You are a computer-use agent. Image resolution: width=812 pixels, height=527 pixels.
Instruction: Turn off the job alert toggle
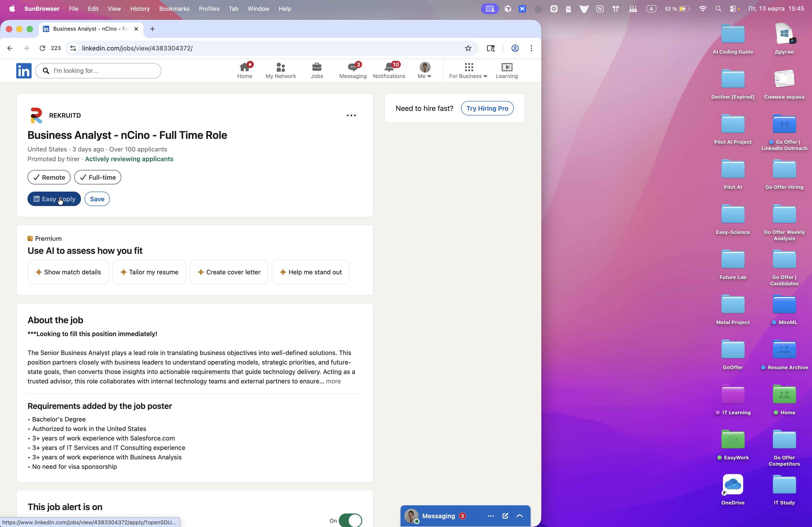[x=350, y=520]
